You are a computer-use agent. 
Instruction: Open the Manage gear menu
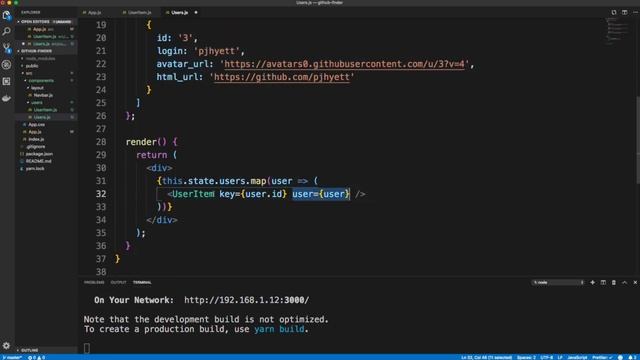coord(7,346)
